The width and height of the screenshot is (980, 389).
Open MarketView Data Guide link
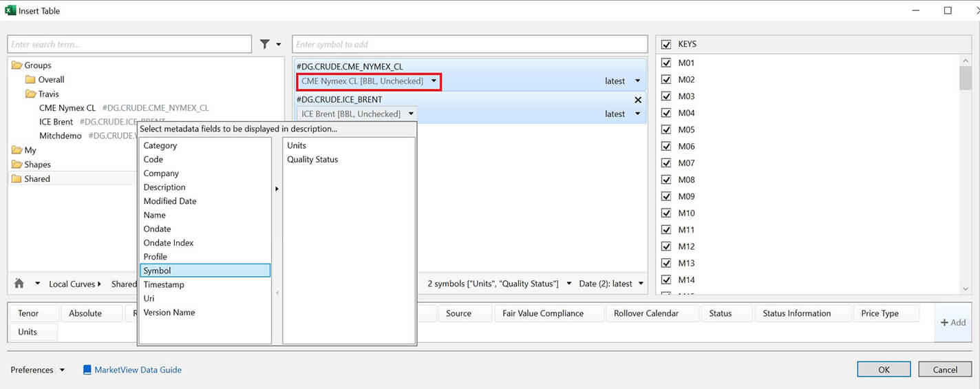(138, 370)
